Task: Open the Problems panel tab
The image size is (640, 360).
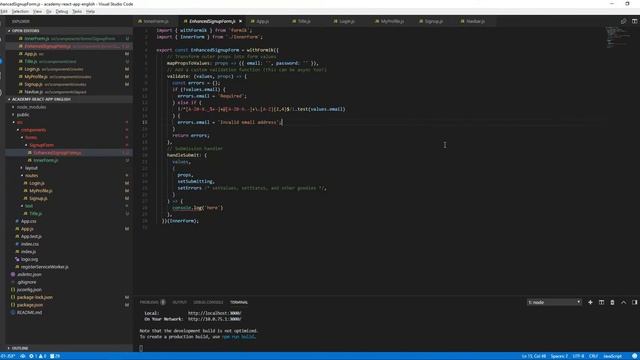Action: [152, 302]
